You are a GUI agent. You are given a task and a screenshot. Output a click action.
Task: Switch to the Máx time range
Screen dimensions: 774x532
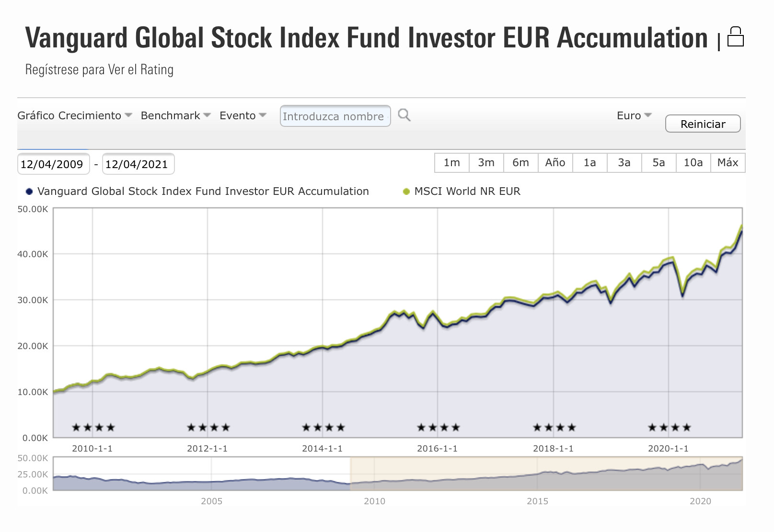point(728,163)
